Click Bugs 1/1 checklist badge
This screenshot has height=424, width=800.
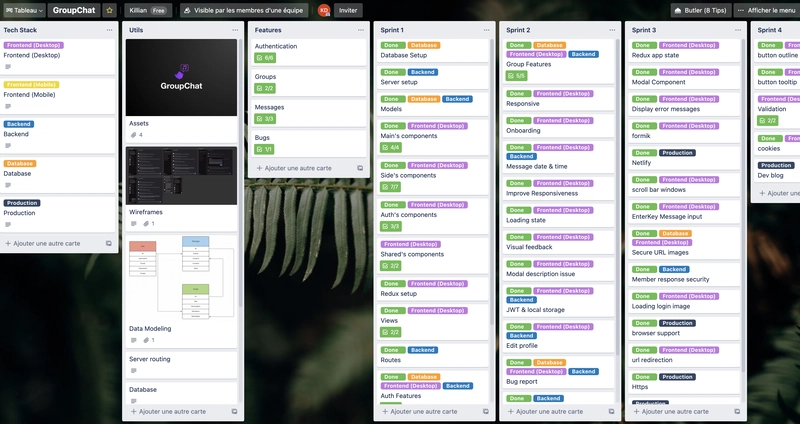(265, 149)
